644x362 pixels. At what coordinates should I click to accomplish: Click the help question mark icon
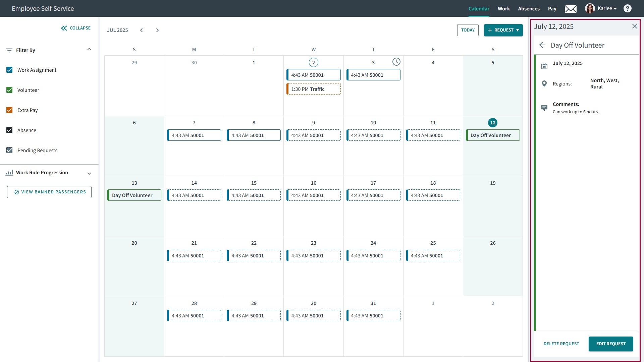(x=627, y=9)
